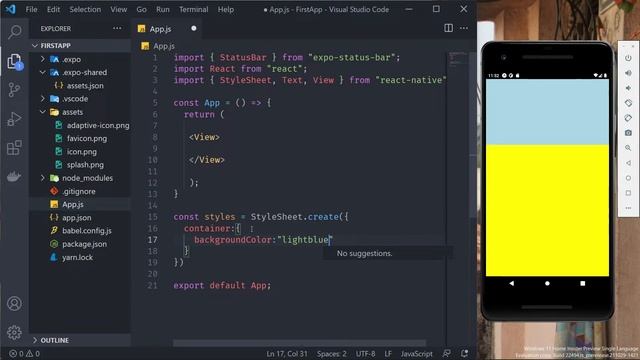Tap the Android home navigation button
The height and width of the screenshot is (360, 640).
click(x=547, y=283)
